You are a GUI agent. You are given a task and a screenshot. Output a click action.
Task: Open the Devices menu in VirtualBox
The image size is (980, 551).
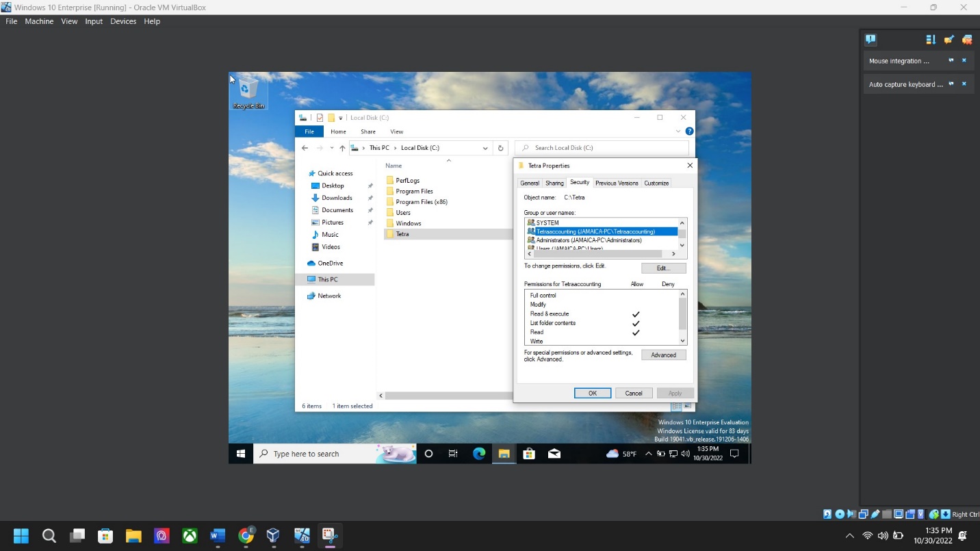(x=123, y=21)
